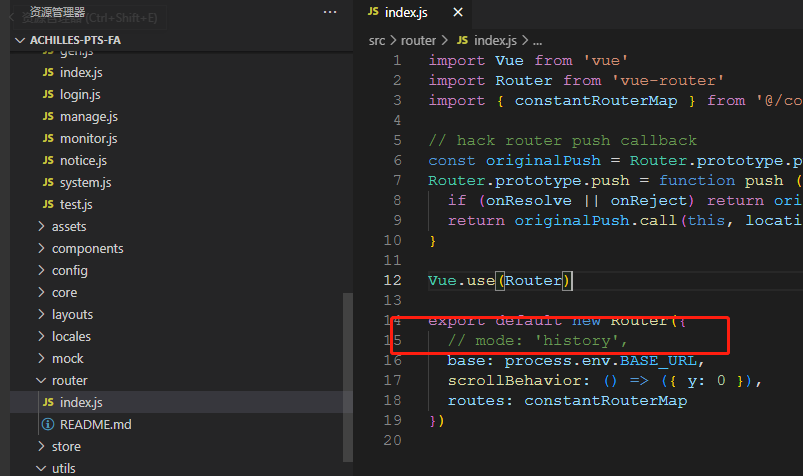
Task: Click the JS icon in the index.js tab
Action: pos(374,12)
